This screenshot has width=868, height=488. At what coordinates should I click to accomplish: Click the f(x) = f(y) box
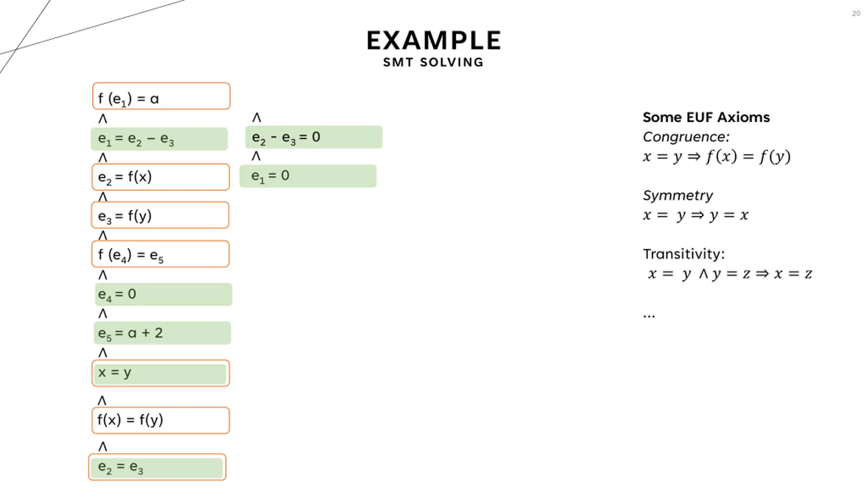click(161, 421)
